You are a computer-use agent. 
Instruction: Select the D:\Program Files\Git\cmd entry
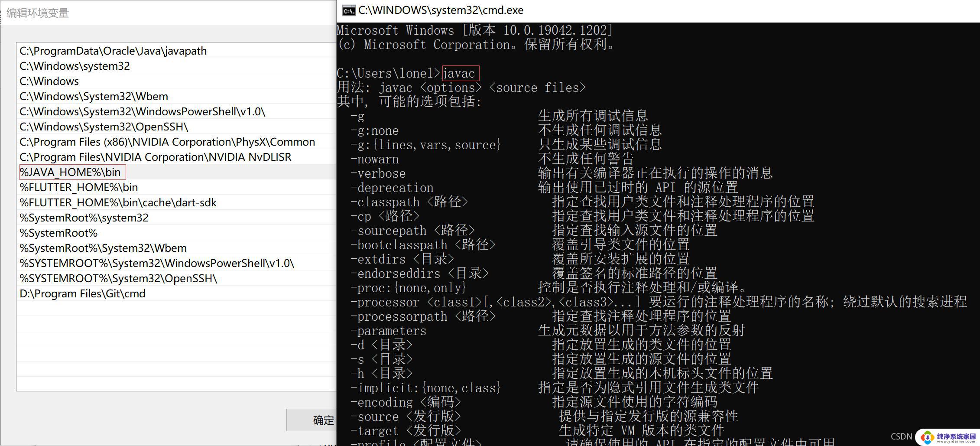176,293
